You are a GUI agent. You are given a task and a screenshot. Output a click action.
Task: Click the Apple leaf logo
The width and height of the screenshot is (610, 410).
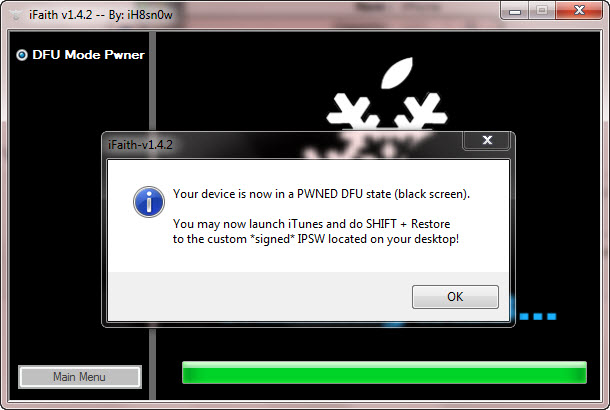tap(397, 73)
